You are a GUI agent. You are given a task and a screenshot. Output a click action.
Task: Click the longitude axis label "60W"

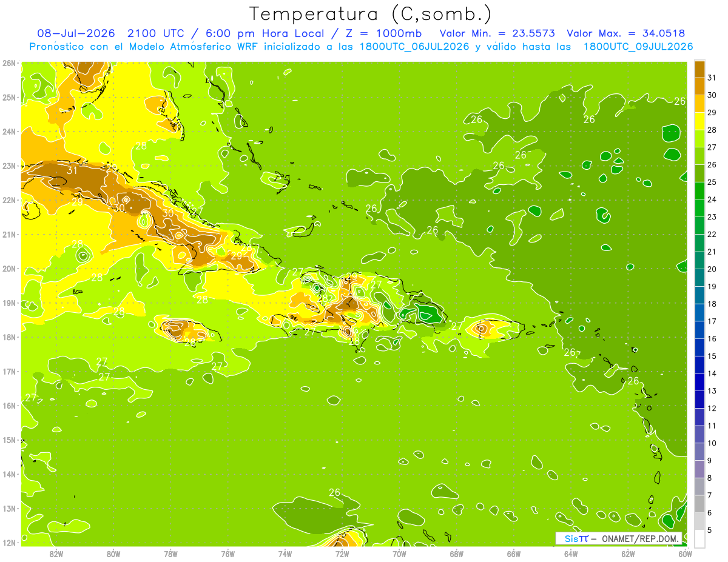[x=685, y=553]
